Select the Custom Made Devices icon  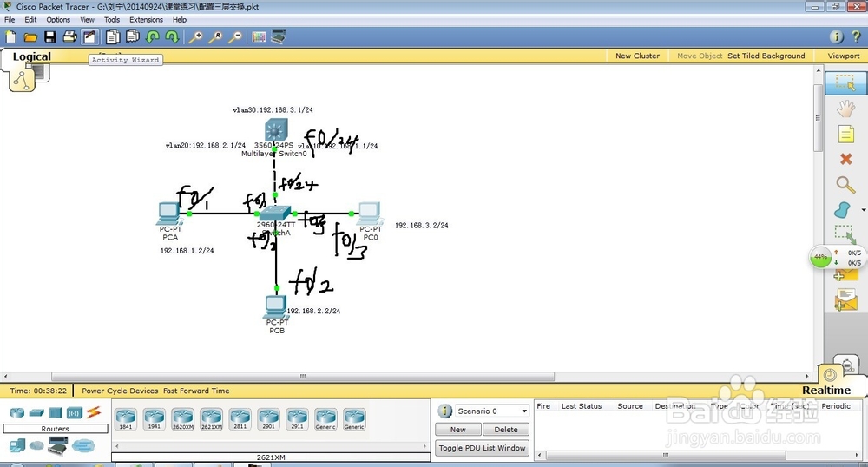[x=57, y=445]
